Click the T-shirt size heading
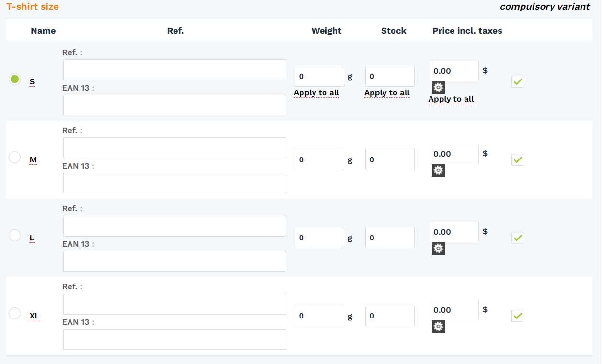The height and width of the screenshot is (364, 604). tap(33, 7)
